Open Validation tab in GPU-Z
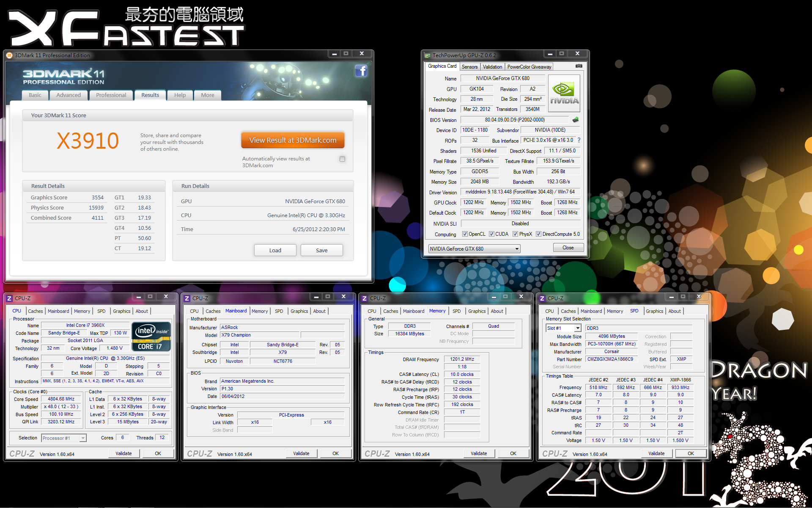The height and width of the screenshot is (508, 812). [x=493, y=67]
